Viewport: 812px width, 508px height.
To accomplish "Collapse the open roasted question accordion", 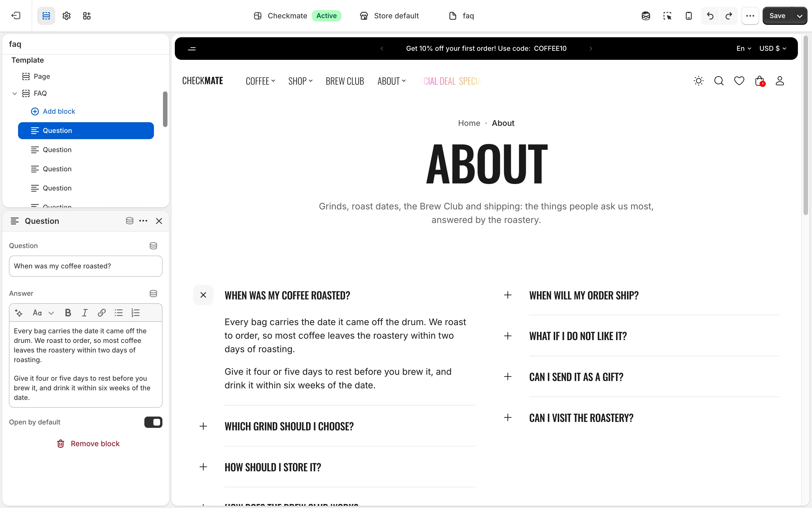I will (x=203, y=295).
